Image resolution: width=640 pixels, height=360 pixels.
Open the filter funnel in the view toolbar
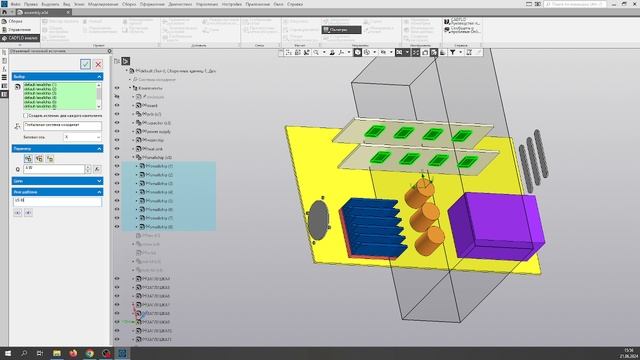point(452,52)
